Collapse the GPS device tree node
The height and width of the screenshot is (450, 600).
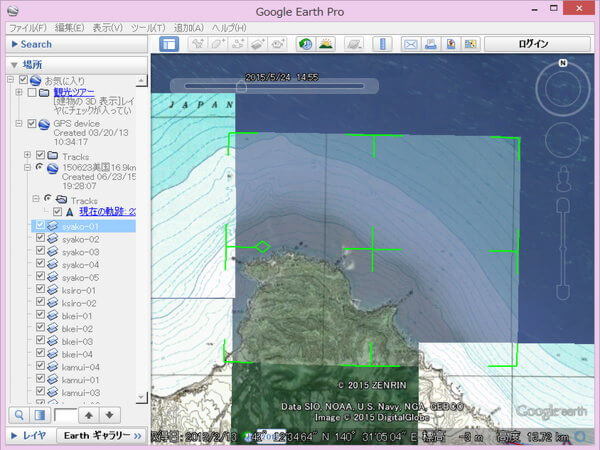[18, 123]
